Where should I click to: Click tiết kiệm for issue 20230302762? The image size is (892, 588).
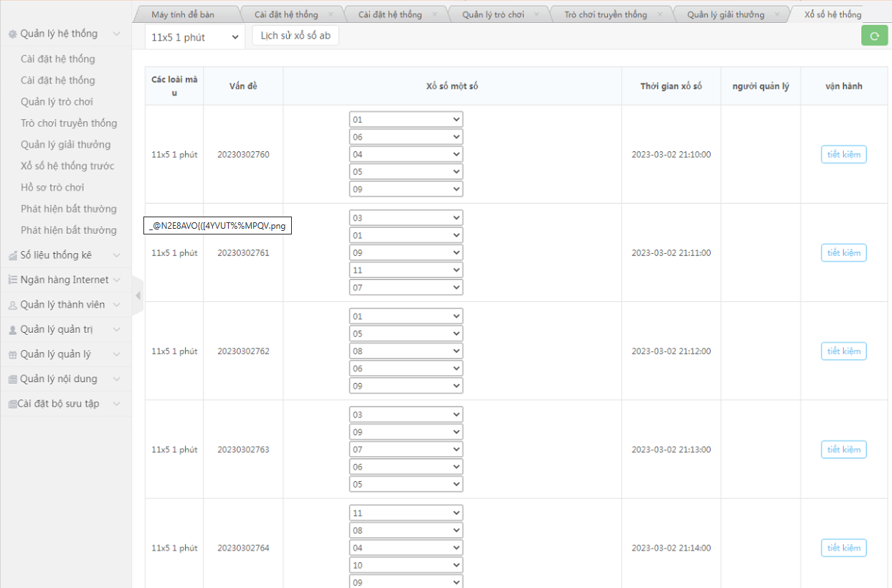843,351
